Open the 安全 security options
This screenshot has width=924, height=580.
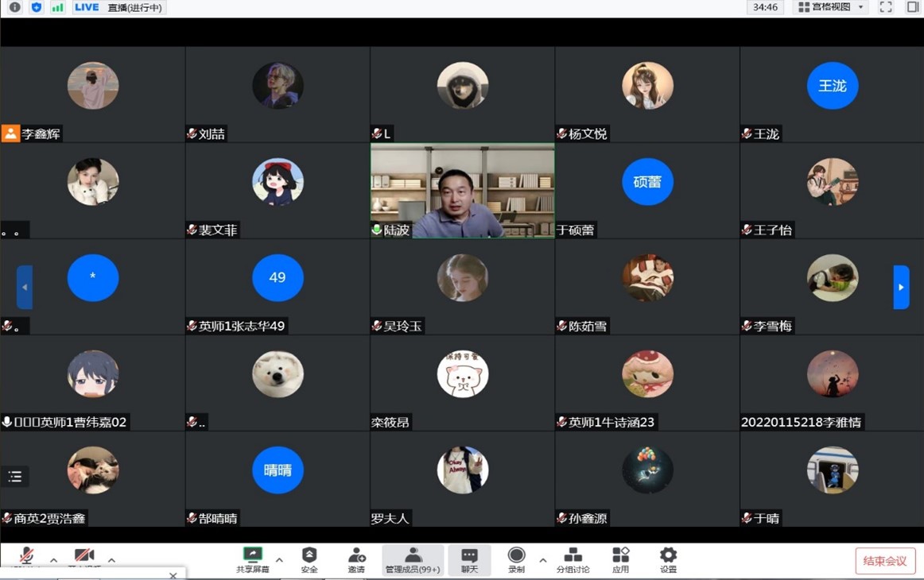309,559
